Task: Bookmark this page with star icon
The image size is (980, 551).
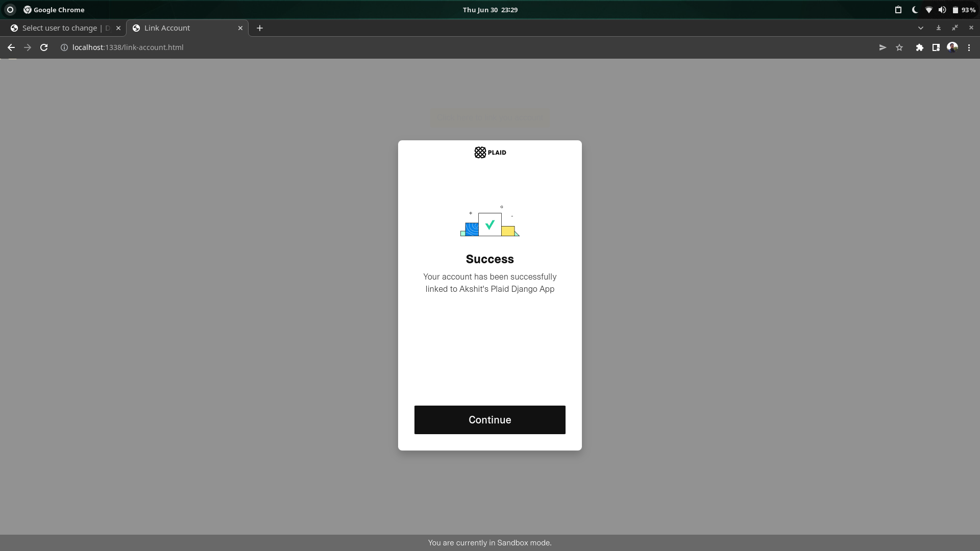Action: click(x=899, y=47)
